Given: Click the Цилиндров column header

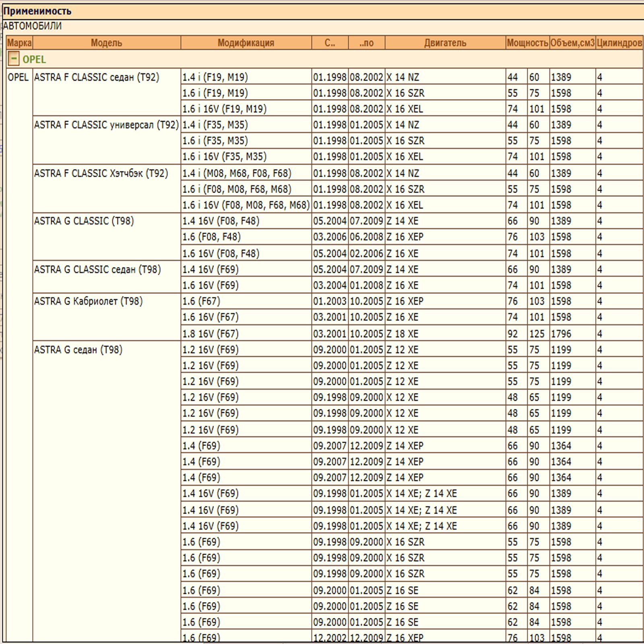Looking at the screenshot, I should coord(619,43).
